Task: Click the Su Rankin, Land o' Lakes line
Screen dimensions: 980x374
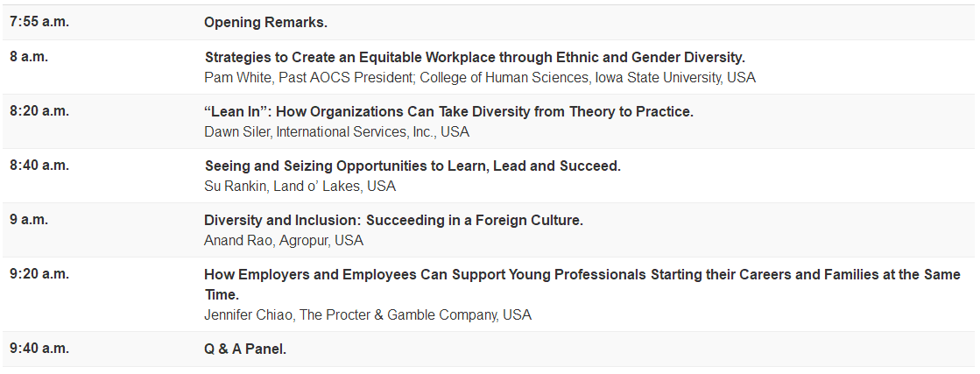Action: tap(300, 186)
